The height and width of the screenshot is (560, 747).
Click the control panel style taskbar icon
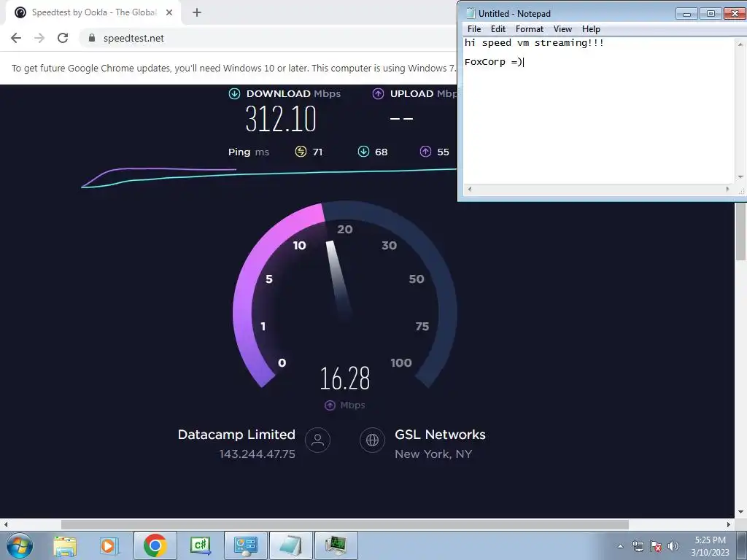246,545
